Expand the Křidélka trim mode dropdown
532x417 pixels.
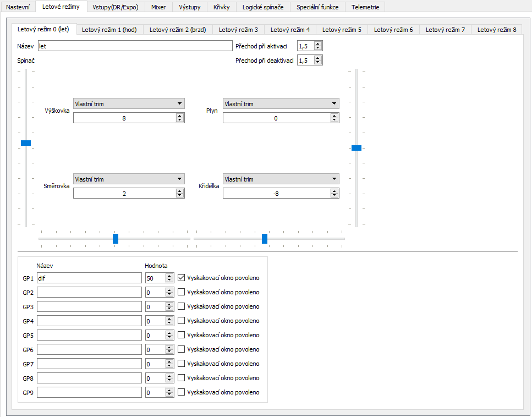tap(281, 179)
